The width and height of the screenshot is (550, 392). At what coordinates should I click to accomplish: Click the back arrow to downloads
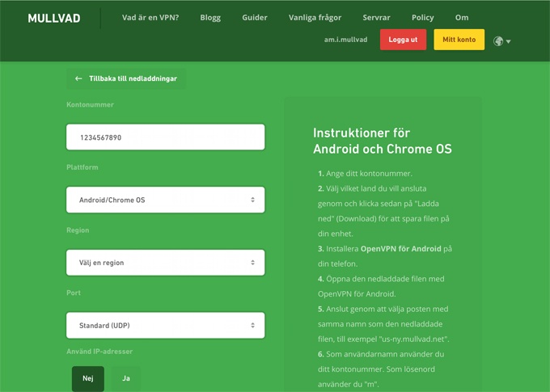[x=78, y=79]
